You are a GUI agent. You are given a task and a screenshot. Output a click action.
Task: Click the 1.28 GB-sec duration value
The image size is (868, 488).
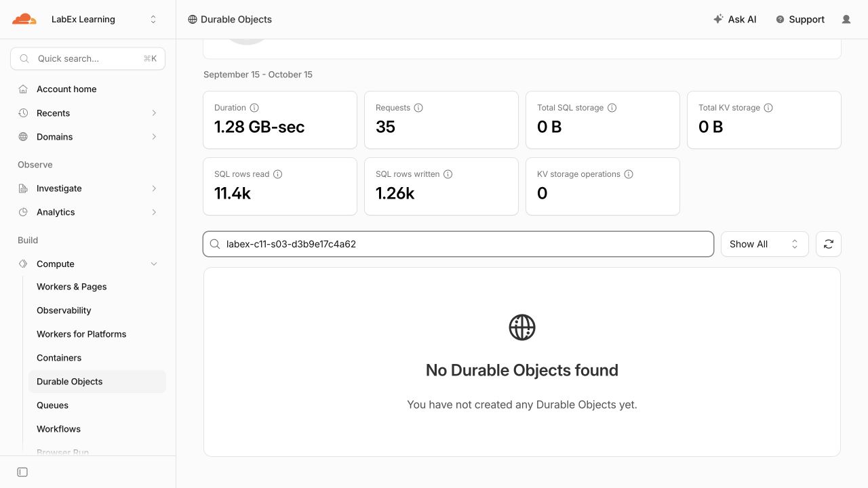coord(260,127)
